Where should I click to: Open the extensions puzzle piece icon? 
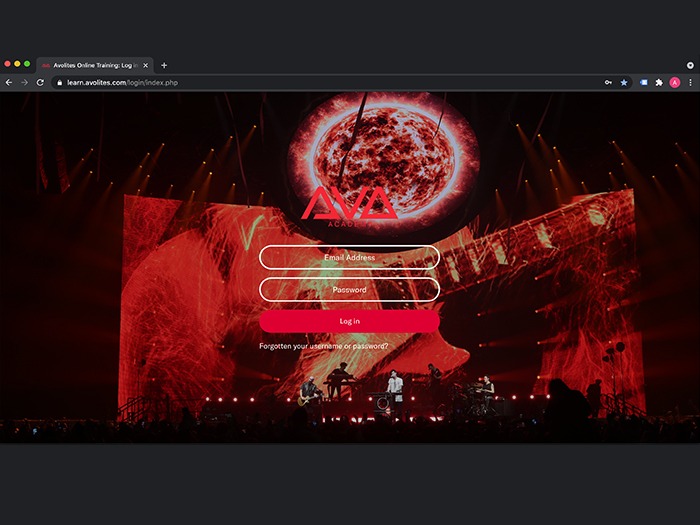tap(659, 82)
